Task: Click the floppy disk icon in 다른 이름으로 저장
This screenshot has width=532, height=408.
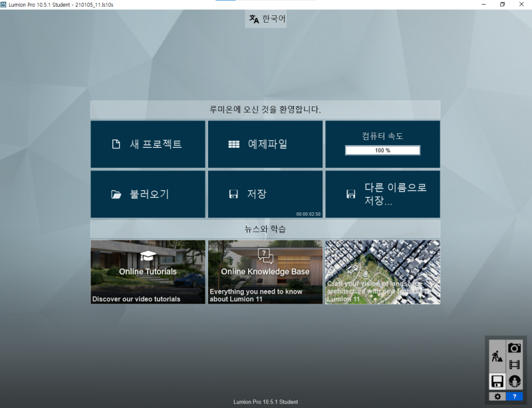Action: coord(351,194)
